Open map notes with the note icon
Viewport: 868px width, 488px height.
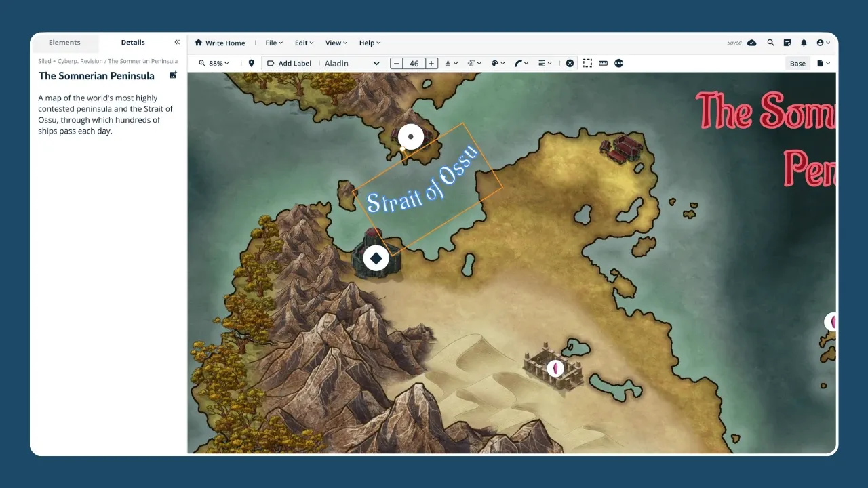(x=787, y=42)
